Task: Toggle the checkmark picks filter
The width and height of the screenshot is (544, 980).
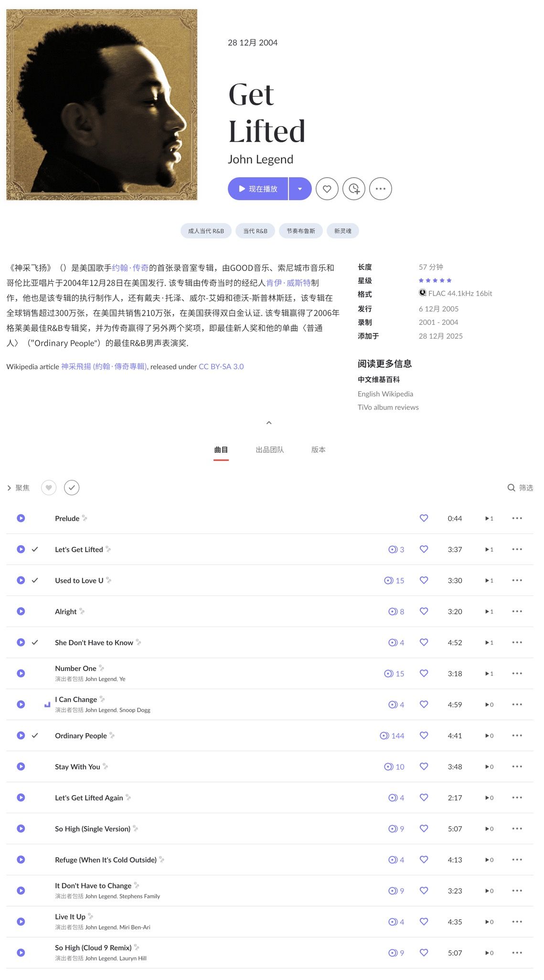Action: point(72,488)
